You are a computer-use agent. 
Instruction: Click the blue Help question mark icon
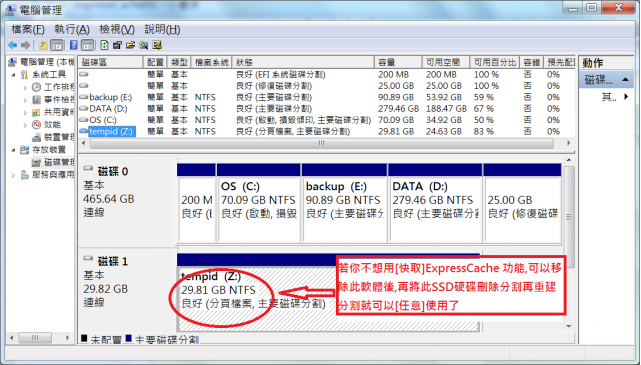tap(74, 45)
